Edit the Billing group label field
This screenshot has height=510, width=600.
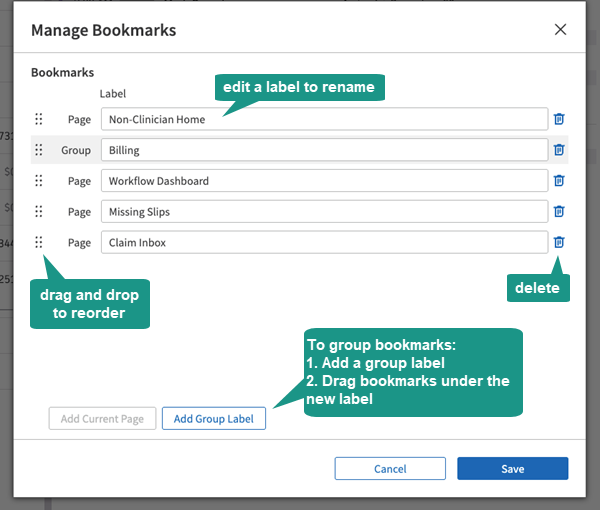[x=324, y=150]
